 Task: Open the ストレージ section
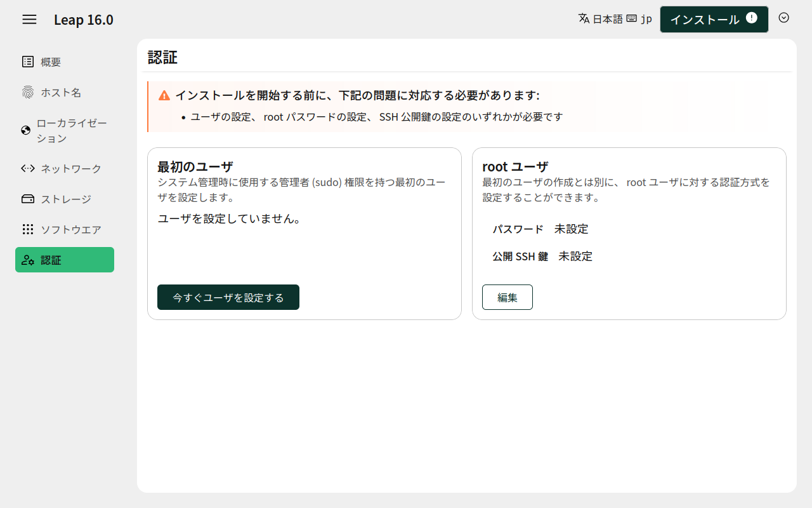tap(65, 199)
